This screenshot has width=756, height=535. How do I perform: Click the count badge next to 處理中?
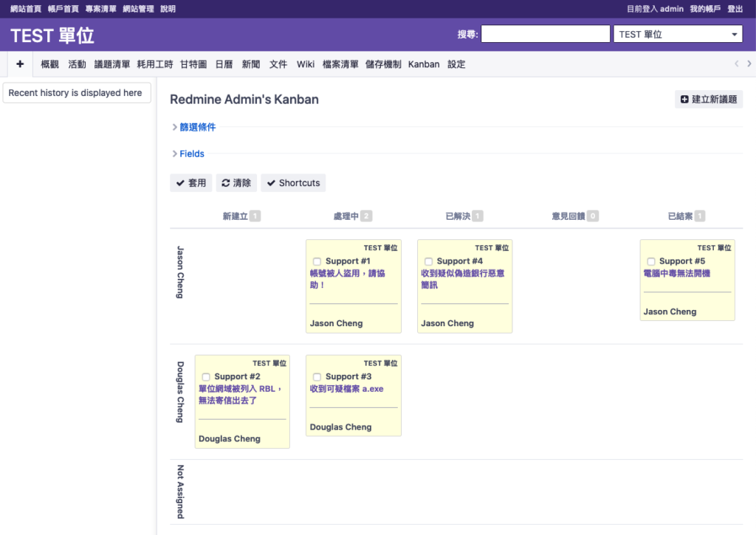(366, 216)
